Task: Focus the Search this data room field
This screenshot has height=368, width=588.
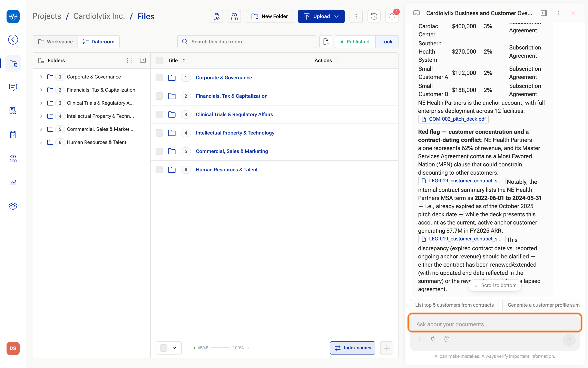Action: click(x=246, y=42)
